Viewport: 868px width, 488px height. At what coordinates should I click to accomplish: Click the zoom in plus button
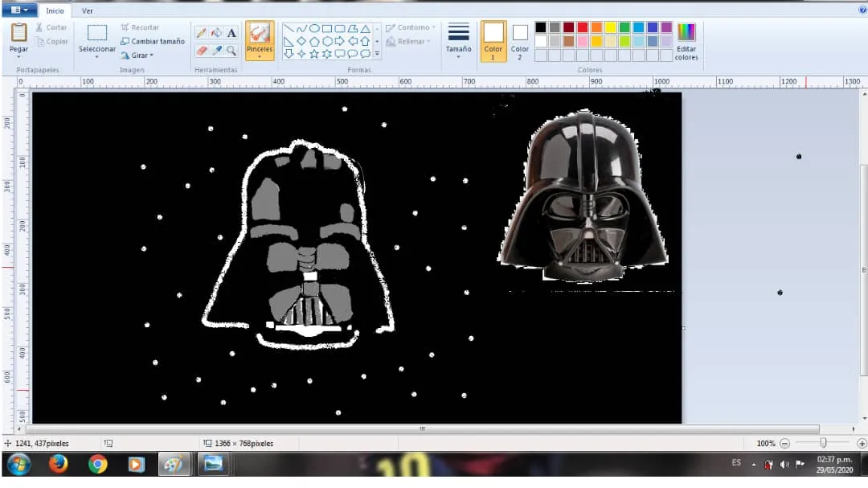pyautogui.click(x=862, y=443)
